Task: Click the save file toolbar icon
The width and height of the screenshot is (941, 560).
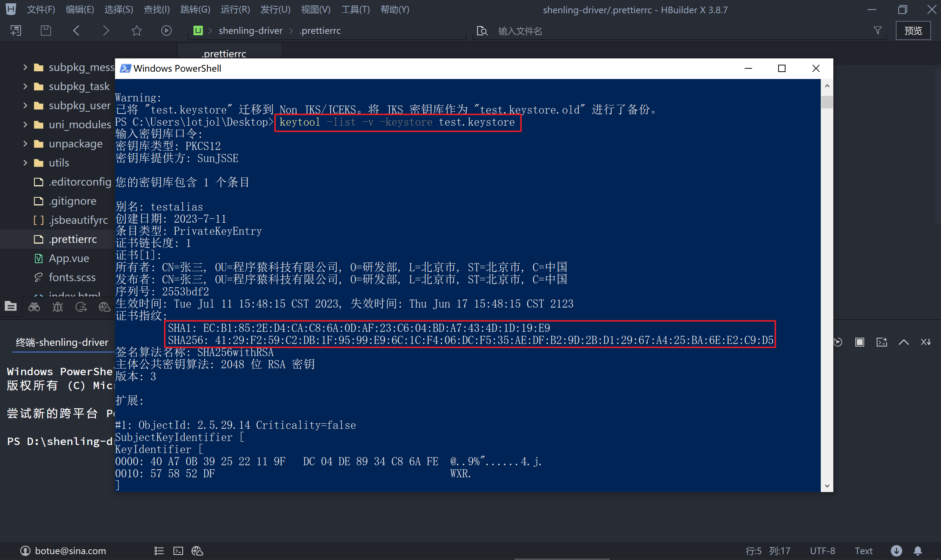Action: [46, 30]
